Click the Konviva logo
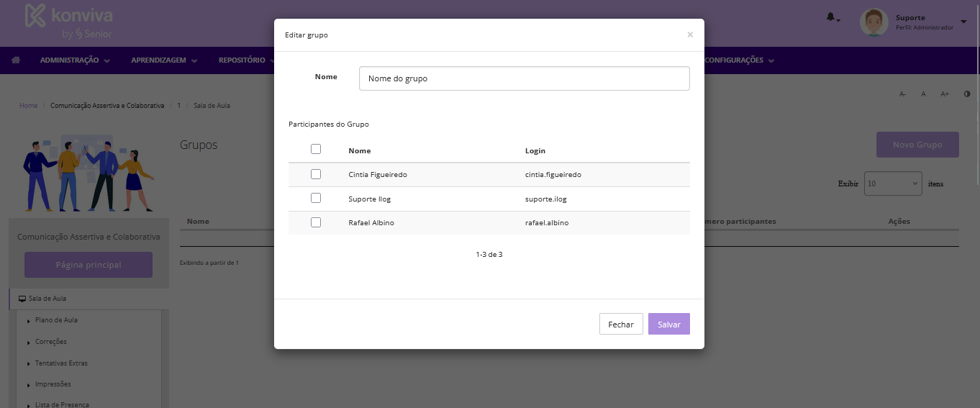This screenshot has height=408, width=980. (x=69, y=22)
